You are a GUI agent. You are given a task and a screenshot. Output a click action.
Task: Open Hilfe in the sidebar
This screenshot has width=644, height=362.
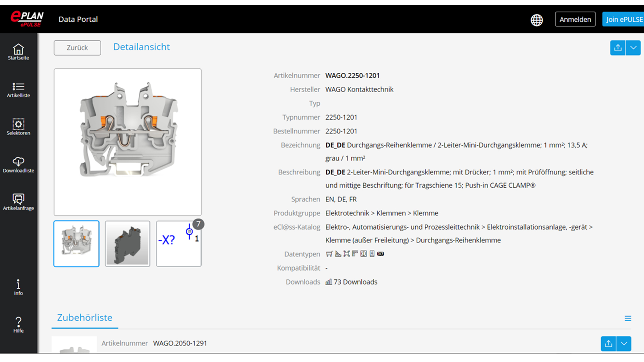pyautogui.click(x=18, y=325)
